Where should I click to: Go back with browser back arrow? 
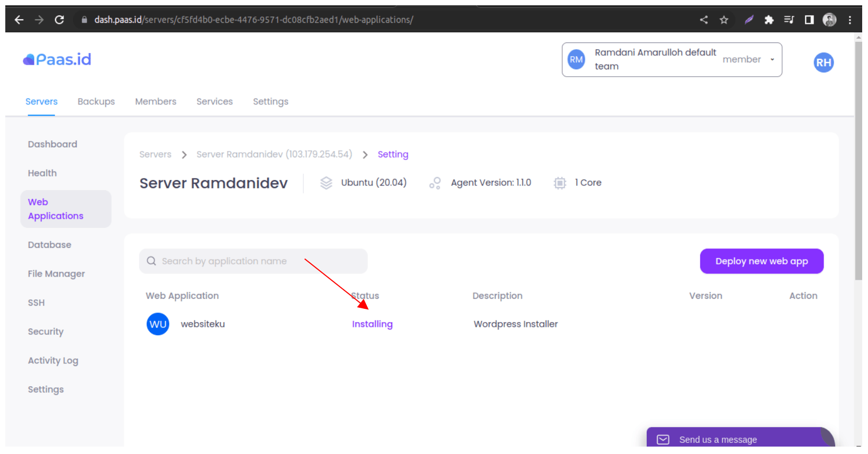19,20
